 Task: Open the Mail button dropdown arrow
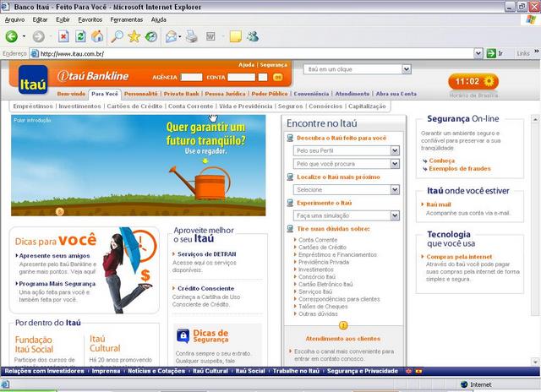point(180,36)
